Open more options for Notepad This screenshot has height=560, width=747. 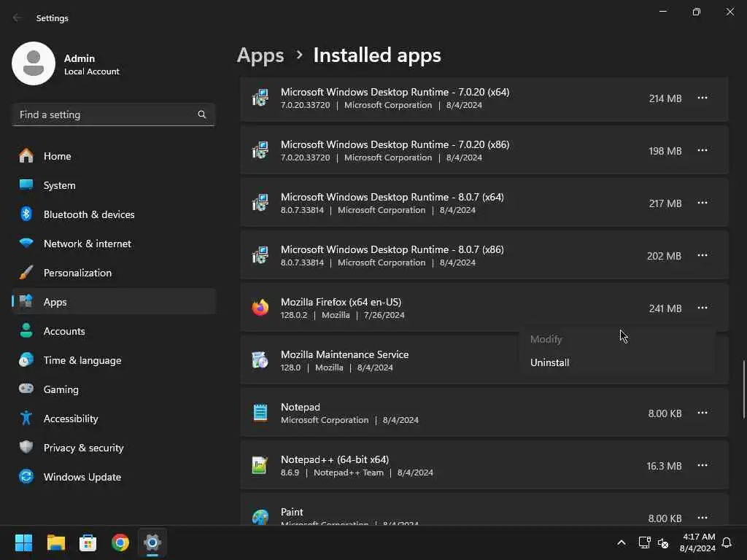pos(702,413)
